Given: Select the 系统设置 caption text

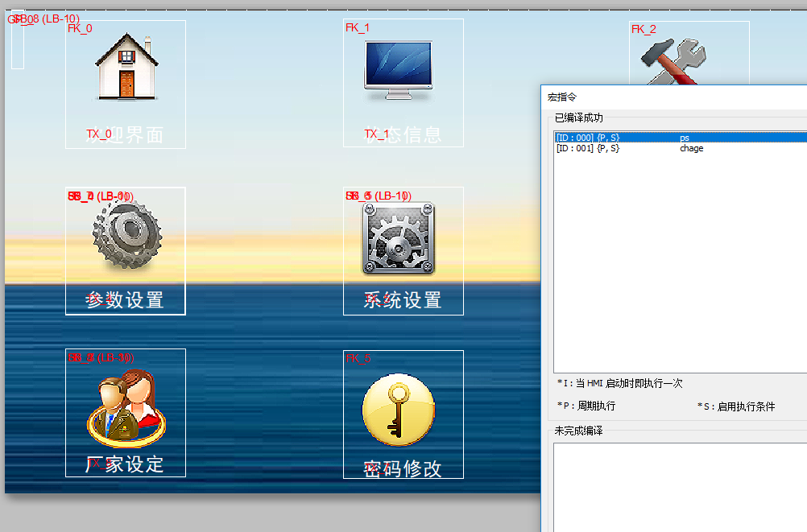Looking at the screenshot, I should (x=403, y=300).
